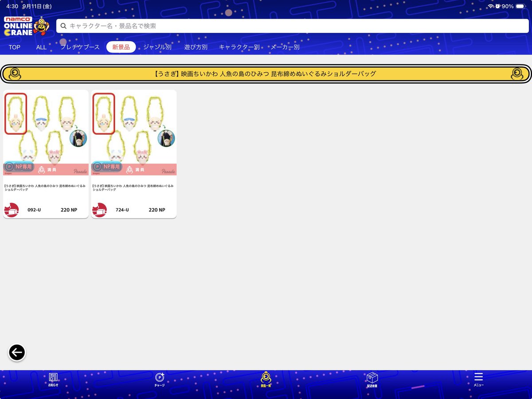Go back with the round arrow button

point(17,352)
